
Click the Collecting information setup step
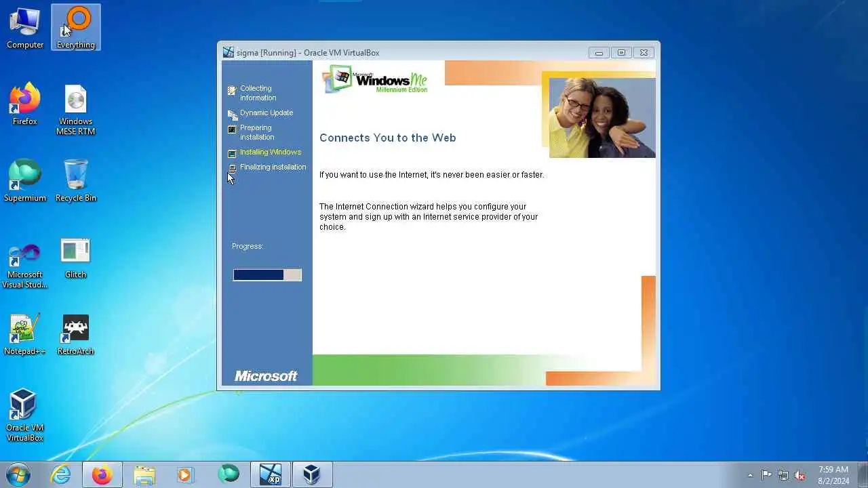(258, 93)
